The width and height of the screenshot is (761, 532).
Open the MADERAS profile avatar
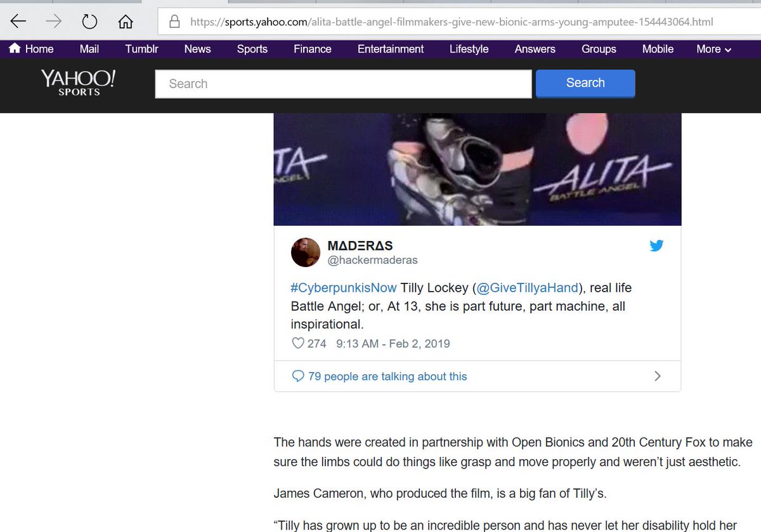click(306, 252)
